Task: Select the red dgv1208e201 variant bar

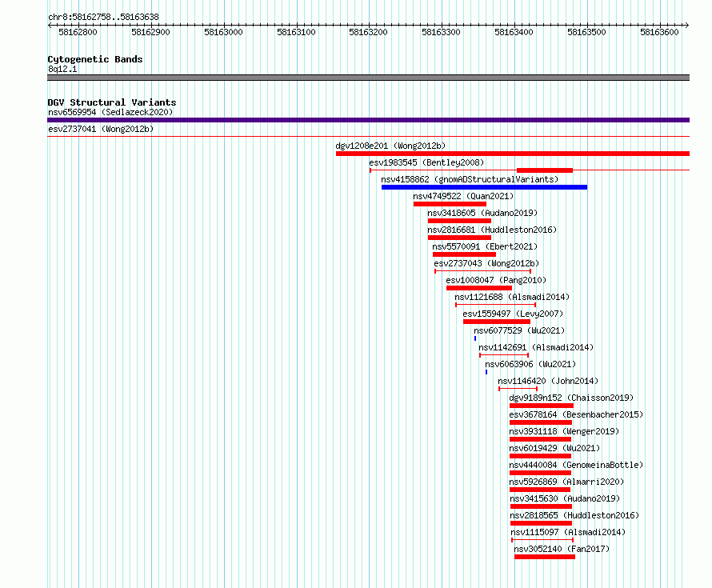Action: 513,154
